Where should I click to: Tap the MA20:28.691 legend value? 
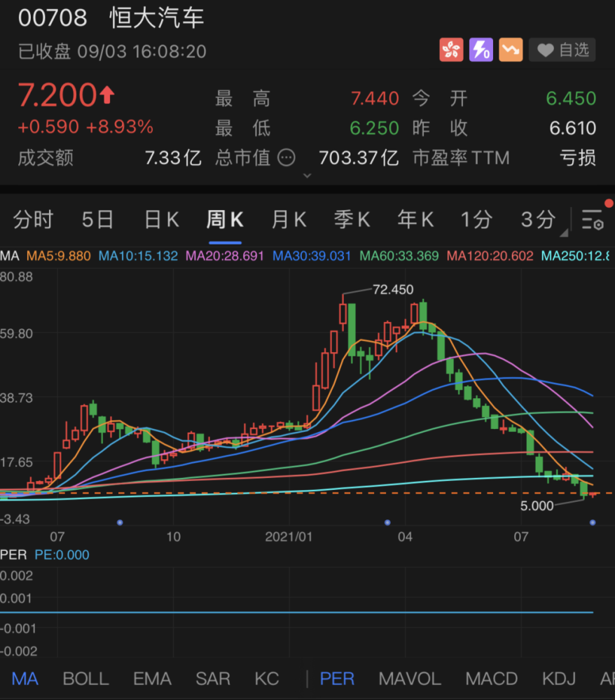(x=225, y=255)
